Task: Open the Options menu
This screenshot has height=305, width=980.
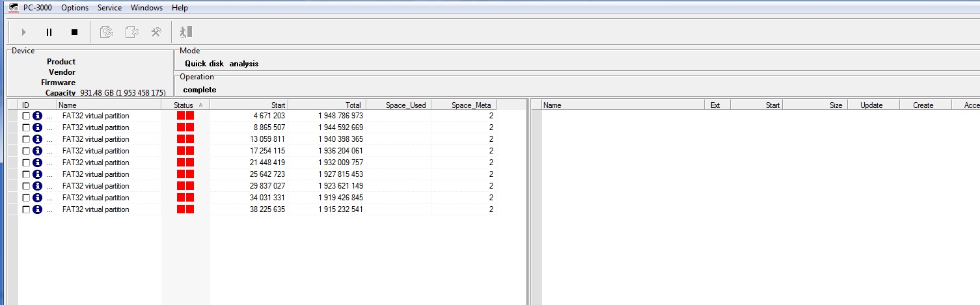Action: [x=75, y=8]
